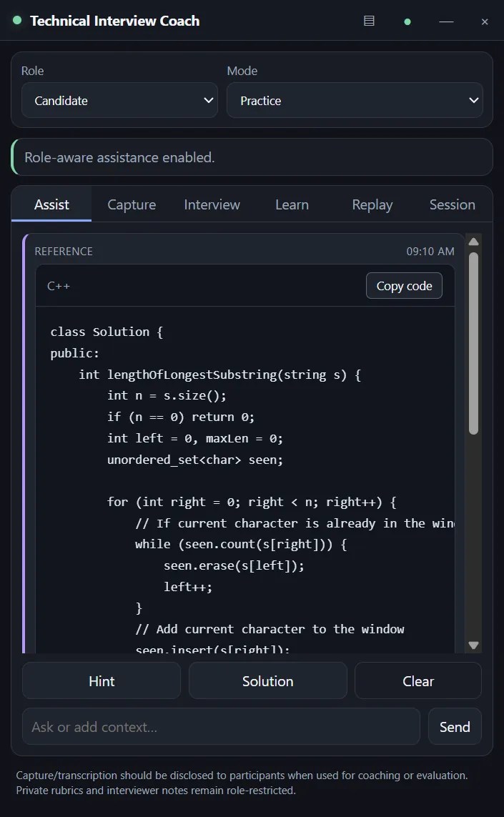The width and height of the screenshot is (504, 817).
Task: Switch to the Interview tab
Action: (x=212, y=204)
